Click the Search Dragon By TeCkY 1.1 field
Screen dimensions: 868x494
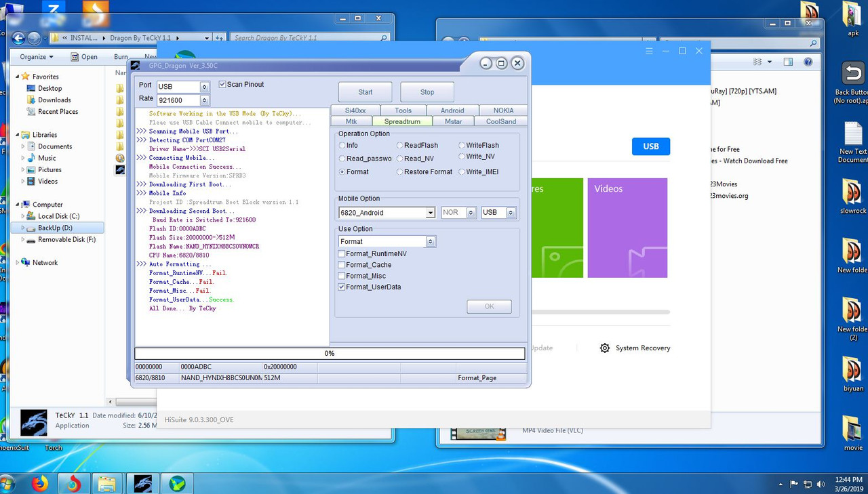(x=310, y=38)
